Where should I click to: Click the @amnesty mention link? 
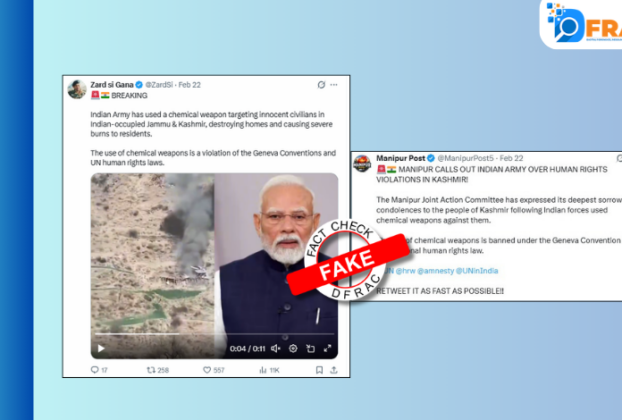click(436, 271)
